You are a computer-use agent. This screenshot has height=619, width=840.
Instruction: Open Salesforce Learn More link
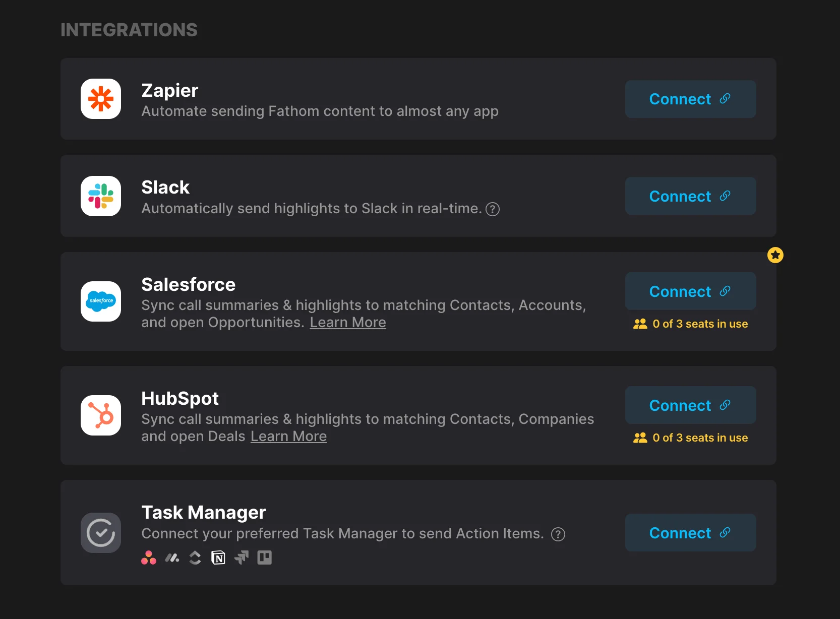tap(348, 323)
